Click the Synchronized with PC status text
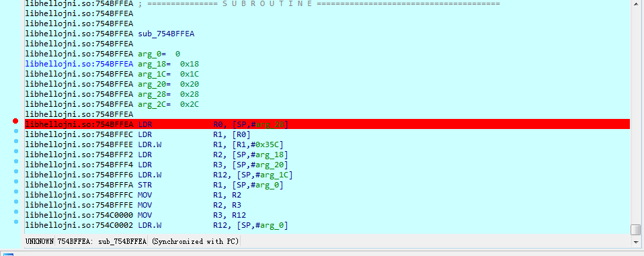644x256 pixels. tap(195, 241)
